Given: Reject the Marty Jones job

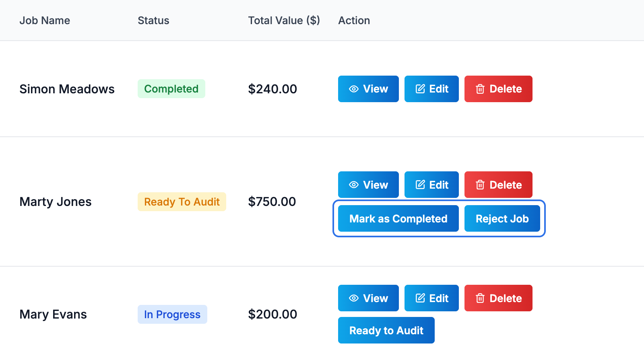Looking at the screenshot, I should tap(502, 218).
